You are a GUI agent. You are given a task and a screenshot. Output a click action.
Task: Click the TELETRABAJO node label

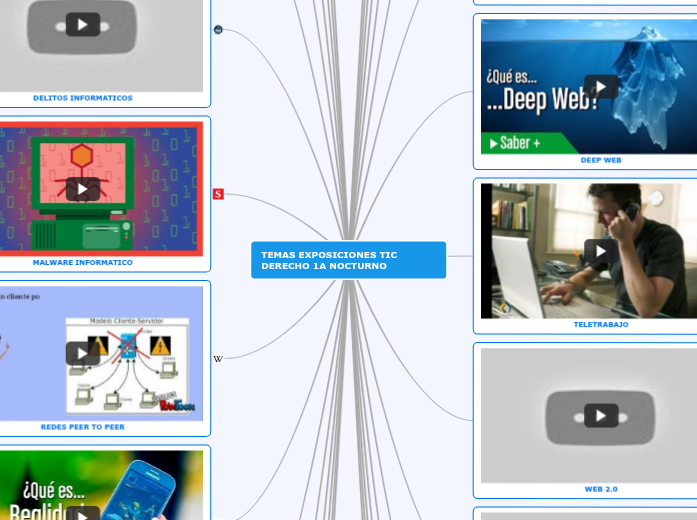point(600,324)
